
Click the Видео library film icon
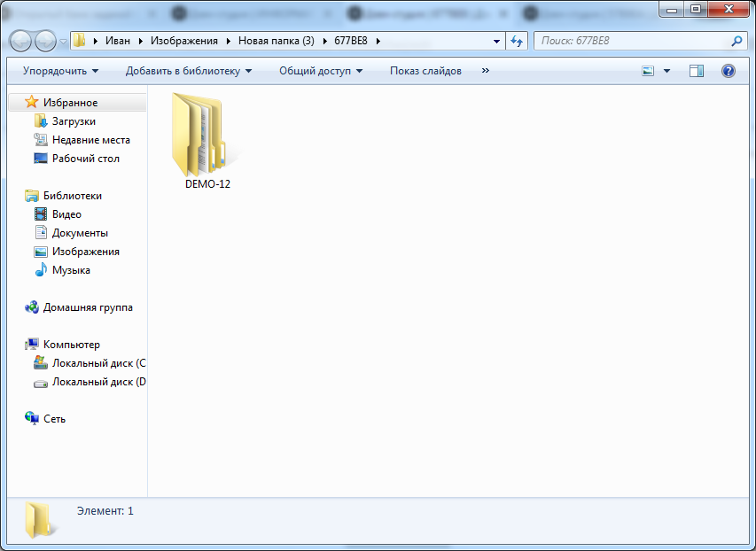coord(41,214)
